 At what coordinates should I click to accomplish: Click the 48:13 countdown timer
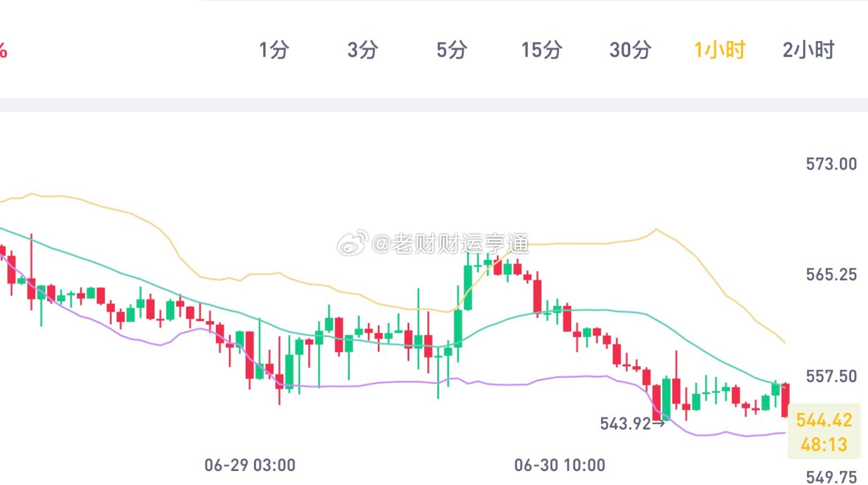point(824,444)
